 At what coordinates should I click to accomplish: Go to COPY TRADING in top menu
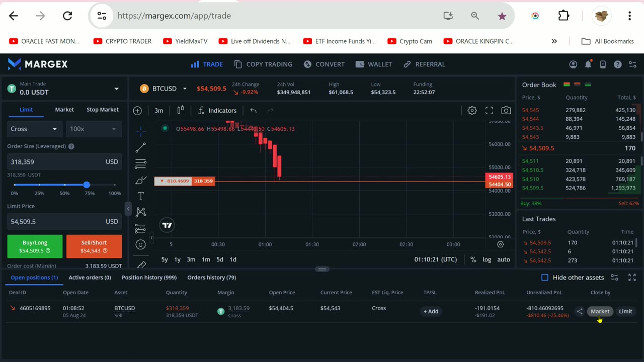[263, 64]
